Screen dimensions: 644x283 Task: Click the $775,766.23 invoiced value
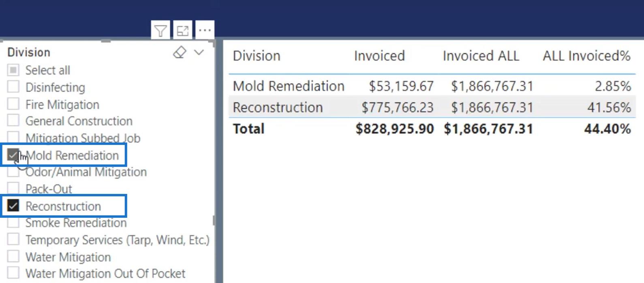point(397,108)
